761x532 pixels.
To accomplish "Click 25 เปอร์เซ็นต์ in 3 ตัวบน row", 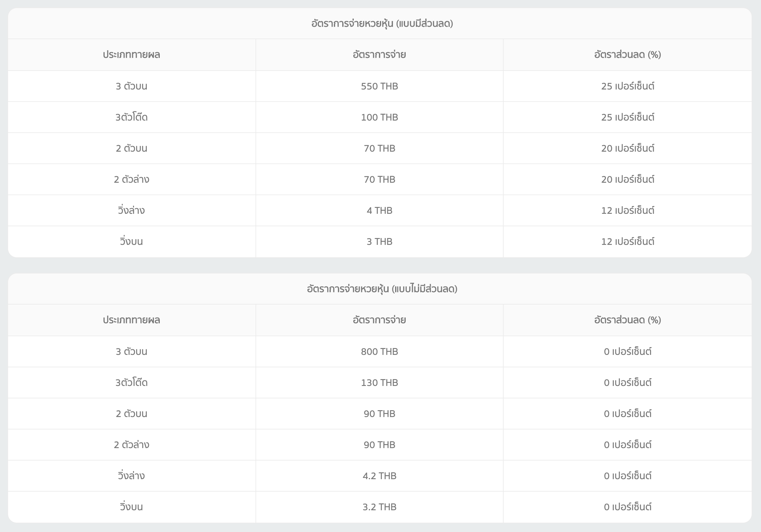I will point(627,86).
